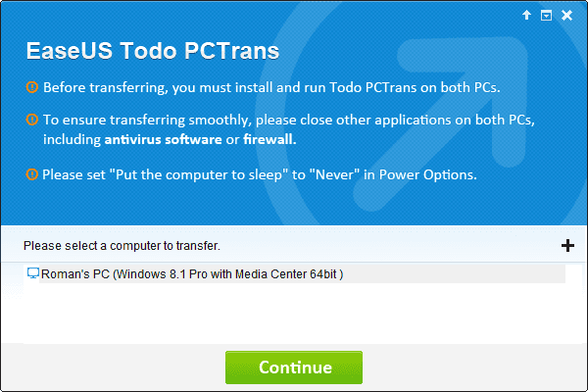Click the warning icon beside 'Please set'
The width and height of the screenshot is (588, 392).
click(x=32, y=174)
